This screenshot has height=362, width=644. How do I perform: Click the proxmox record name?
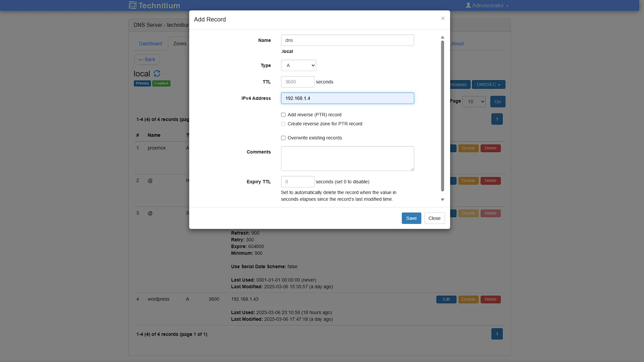click(157, 148)
